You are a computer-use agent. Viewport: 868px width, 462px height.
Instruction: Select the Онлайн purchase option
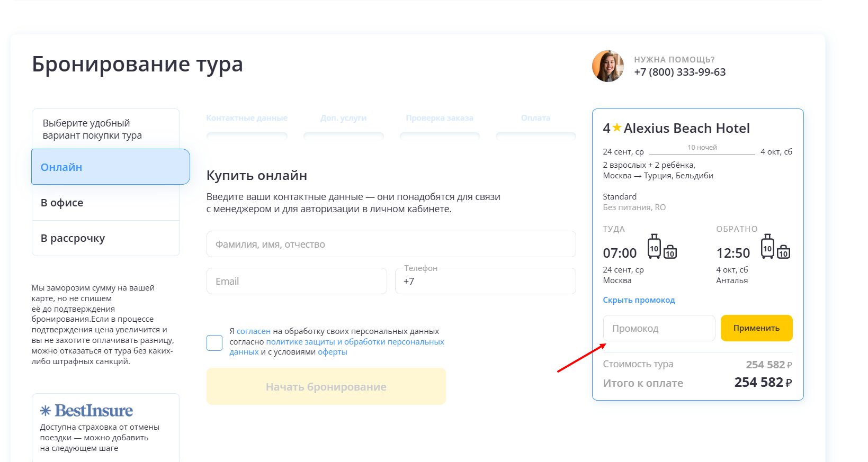(110, 167)
